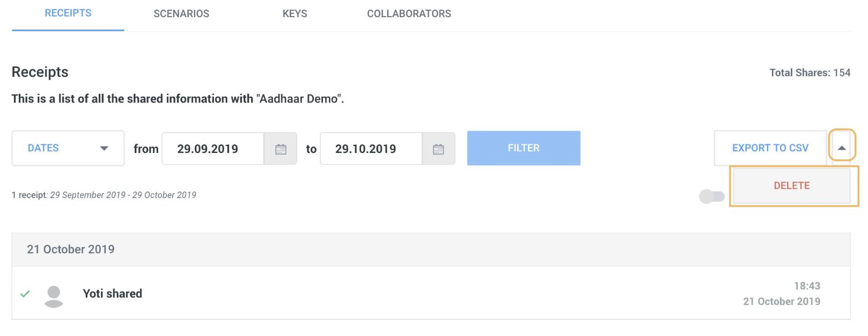
Task: Open the DATES dropdown
Action: (68, 148)
